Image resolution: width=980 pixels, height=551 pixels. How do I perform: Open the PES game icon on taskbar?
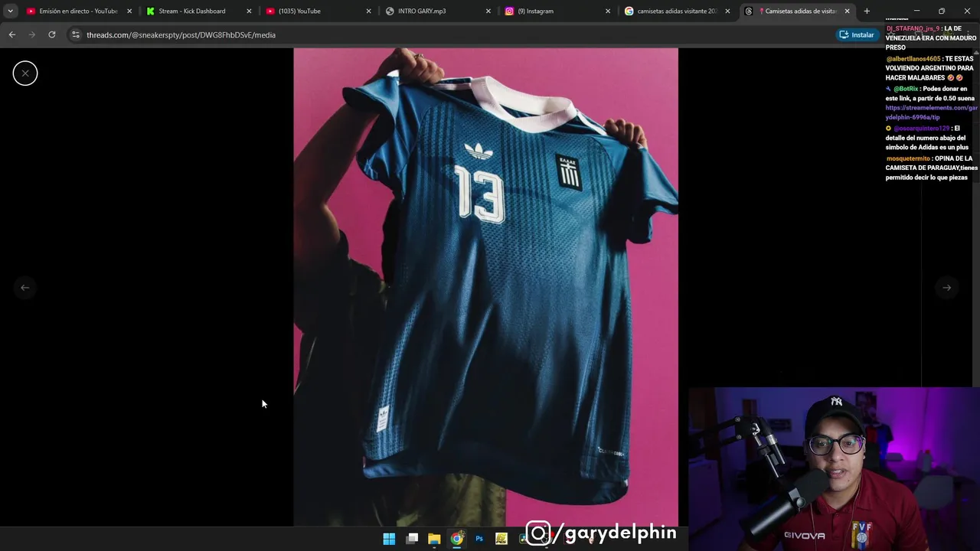(501, 539)
